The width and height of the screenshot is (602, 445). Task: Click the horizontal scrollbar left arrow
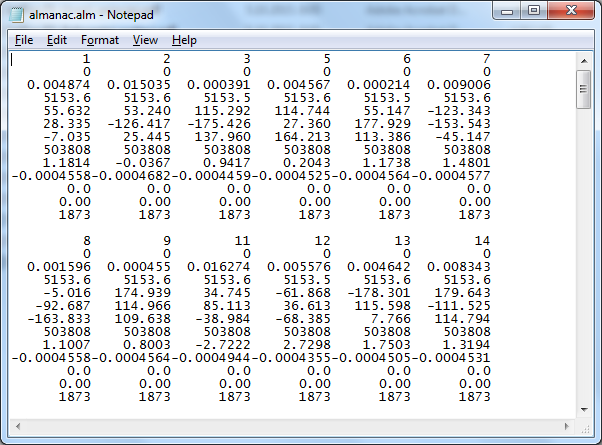[x=18, y=426]
